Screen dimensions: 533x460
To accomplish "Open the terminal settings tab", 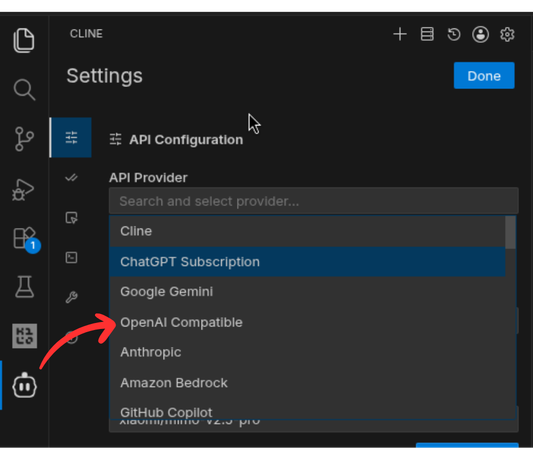I will click(x=71, y=257).
